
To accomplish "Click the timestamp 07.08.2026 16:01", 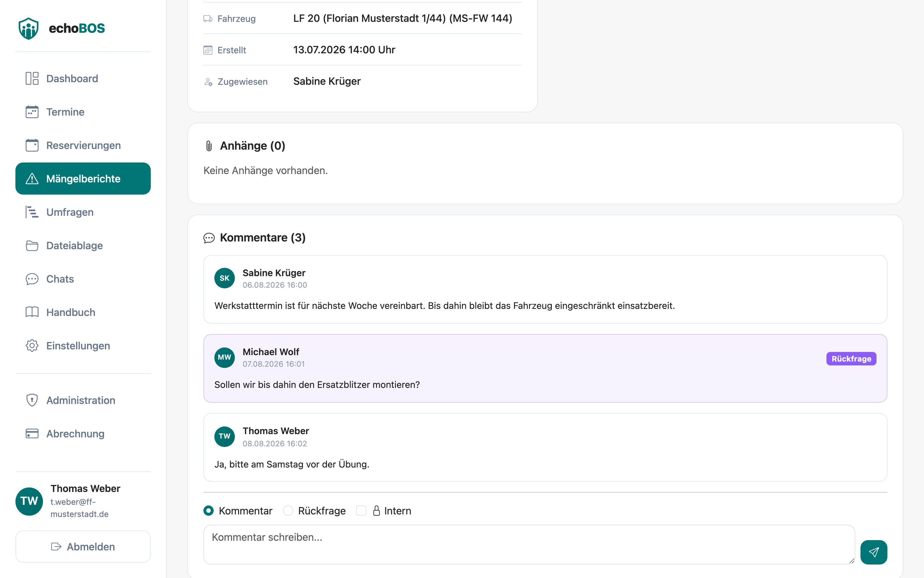I will [x=273, y=364].
